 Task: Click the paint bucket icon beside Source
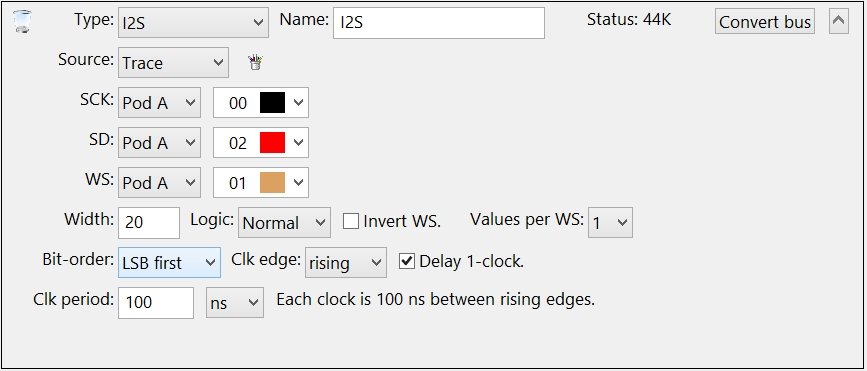pyautogui.click(x=255, y=62)
